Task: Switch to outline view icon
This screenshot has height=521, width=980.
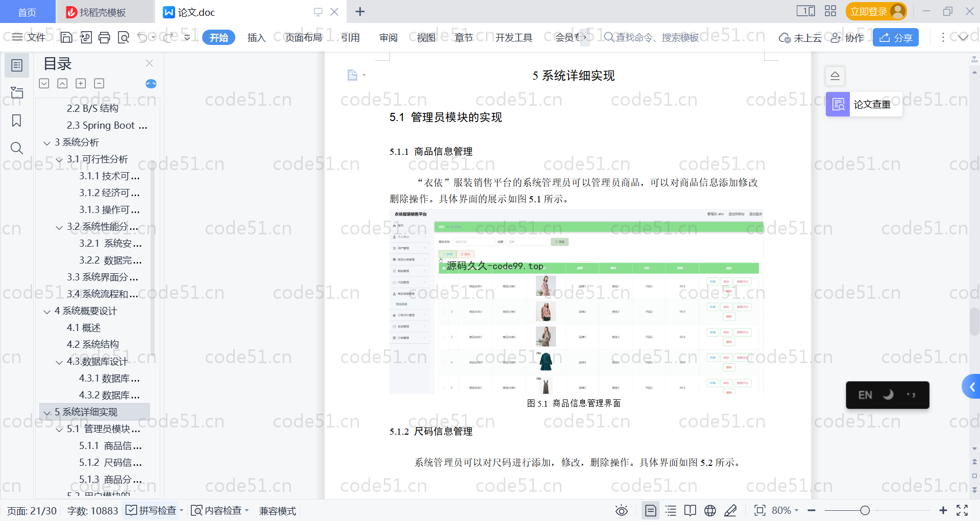Action: click(671, 510)
